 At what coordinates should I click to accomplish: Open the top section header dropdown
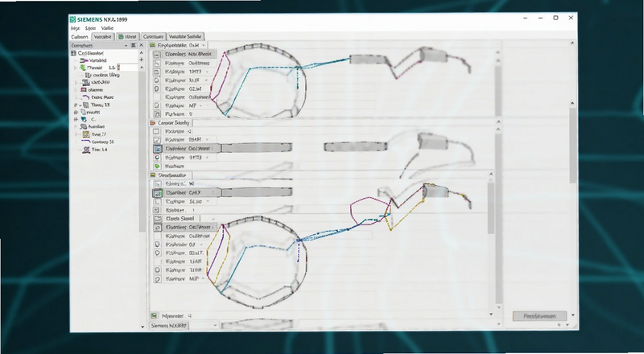tap(204, 45)
